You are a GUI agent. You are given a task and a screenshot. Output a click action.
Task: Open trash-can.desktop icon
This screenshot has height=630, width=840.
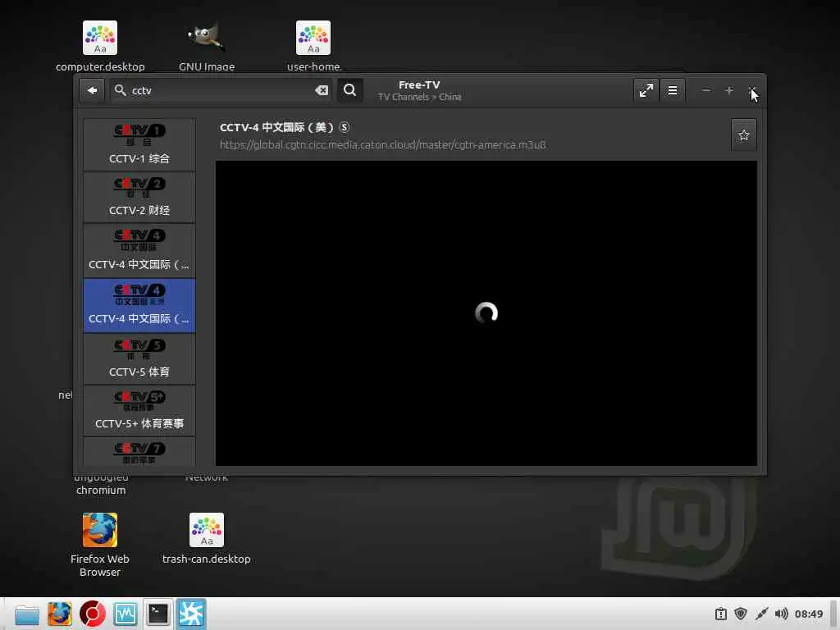[x=206, y=538]
